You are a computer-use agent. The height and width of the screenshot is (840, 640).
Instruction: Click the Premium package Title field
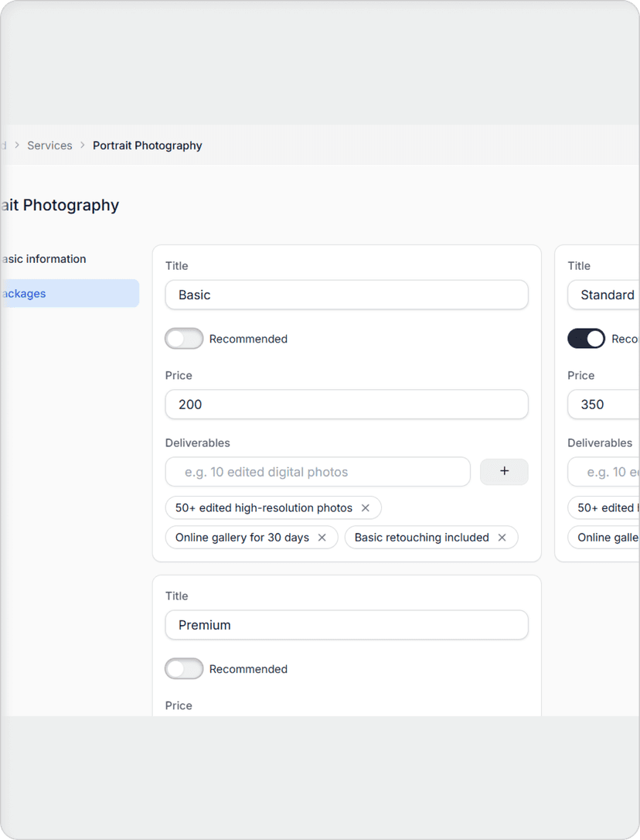pyautogui.click(x=346, y=625)
